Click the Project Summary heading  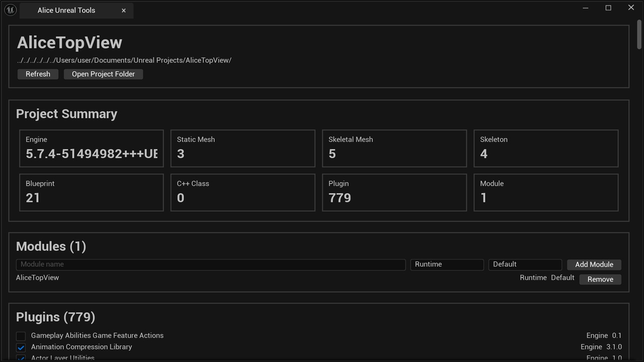pos(66,114)
